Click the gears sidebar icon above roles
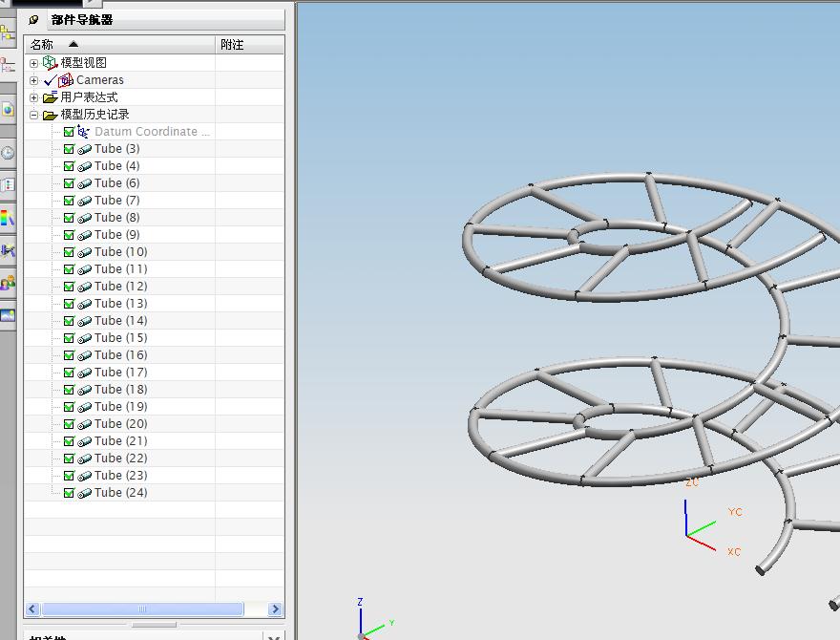This screenshot has width=840, height=640. click(x=8, y=250)
